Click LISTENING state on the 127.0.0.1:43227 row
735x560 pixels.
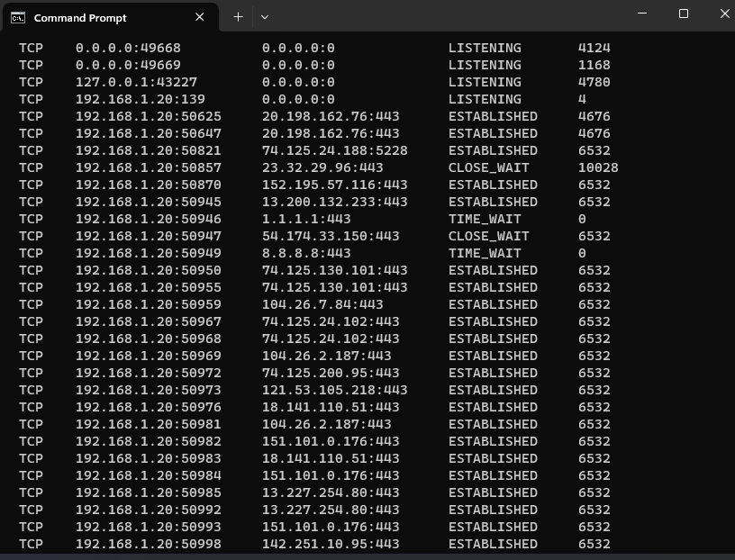click(x=485, y=82)
